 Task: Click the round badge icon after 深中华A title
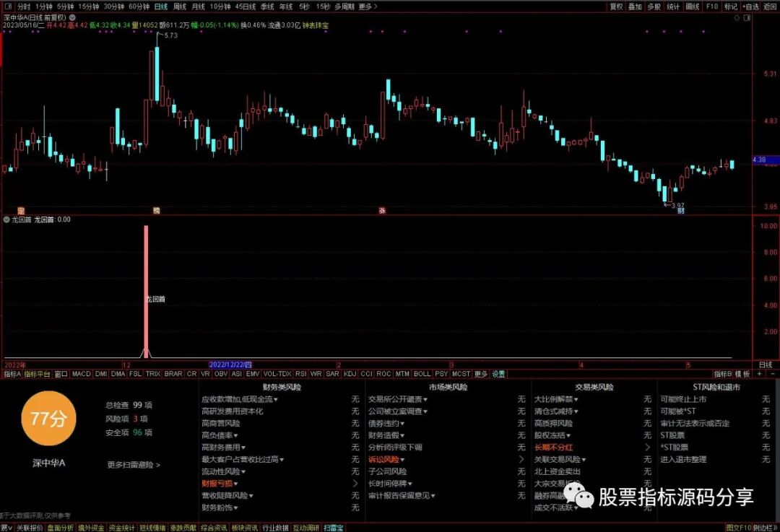(72, 17)
